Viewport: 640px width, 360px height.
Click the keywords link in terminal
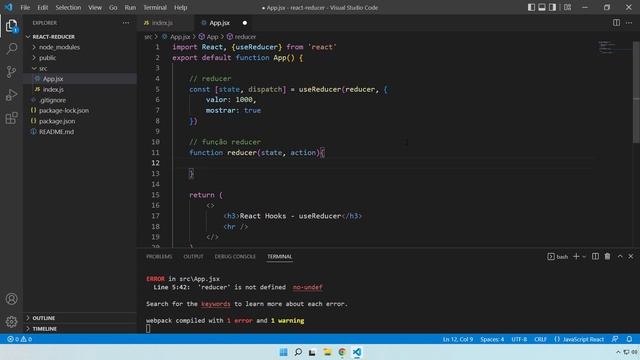(216, 304)
